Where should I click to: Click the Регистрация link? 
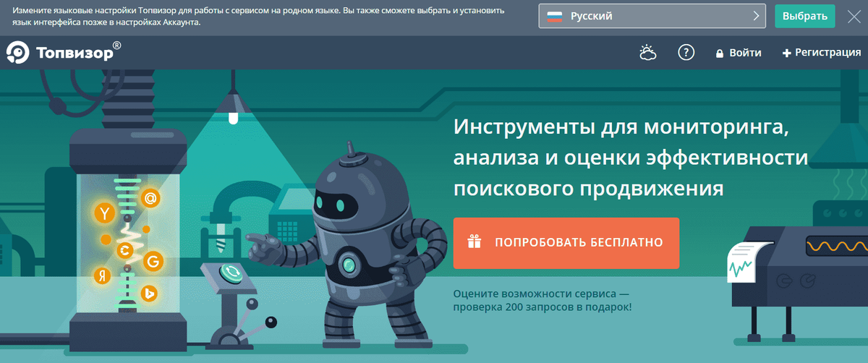pos(822,53)
